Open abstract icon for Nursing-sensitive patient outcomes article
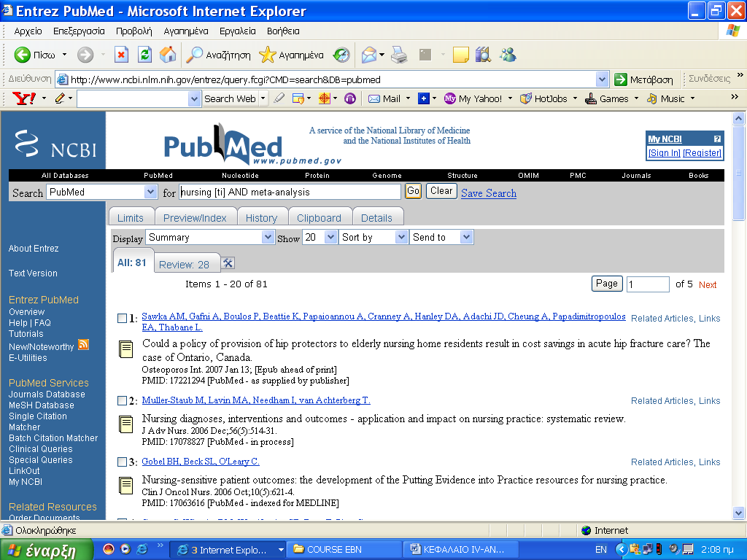Screen dimensions: 747x560 (125, 485)
